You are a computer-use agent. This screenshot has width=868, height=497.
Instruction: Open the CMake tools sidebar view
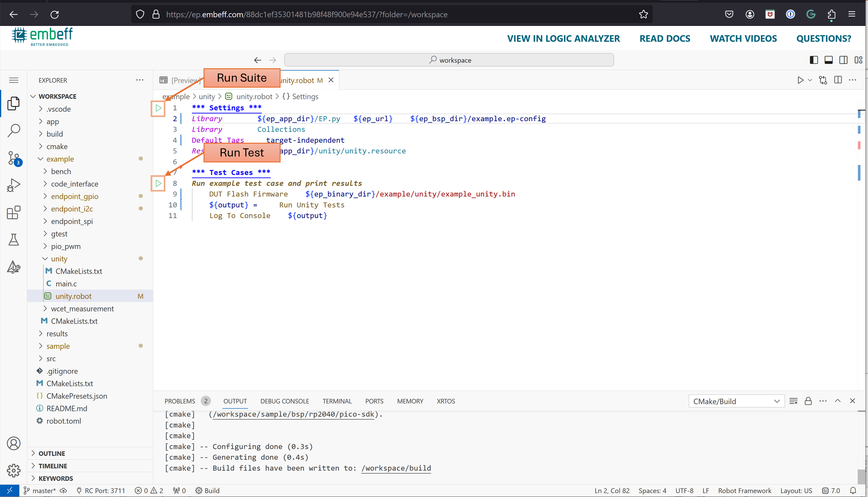point(13,267)
